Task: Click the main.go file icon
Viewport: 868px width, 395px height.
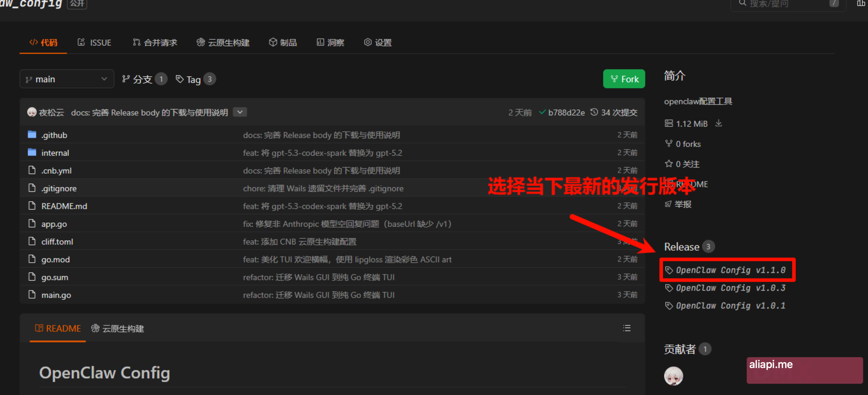Action: coord(32,295)
